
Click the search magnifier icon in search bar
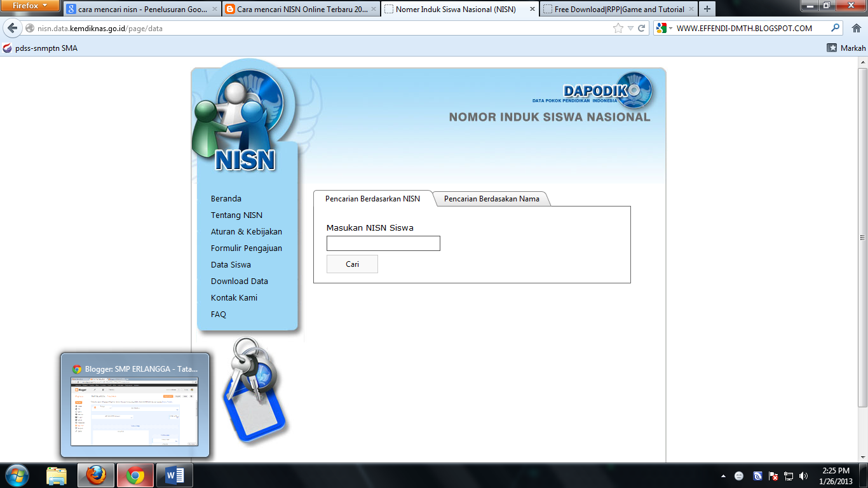coord(836,28)
